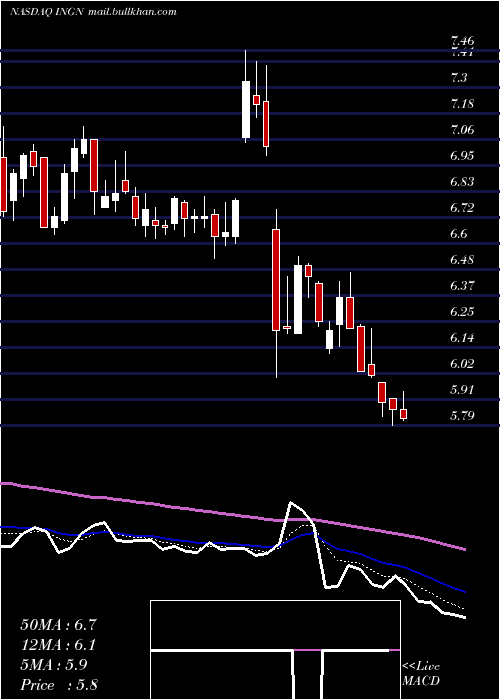Click the 7.46 price axis label
The height and width of the screenshot is (700, 500).
(462, 42)
